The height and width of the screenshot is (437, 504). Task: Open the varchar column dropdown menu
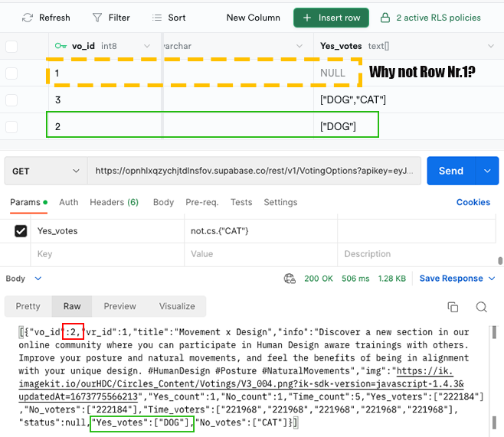click(299, 46)
